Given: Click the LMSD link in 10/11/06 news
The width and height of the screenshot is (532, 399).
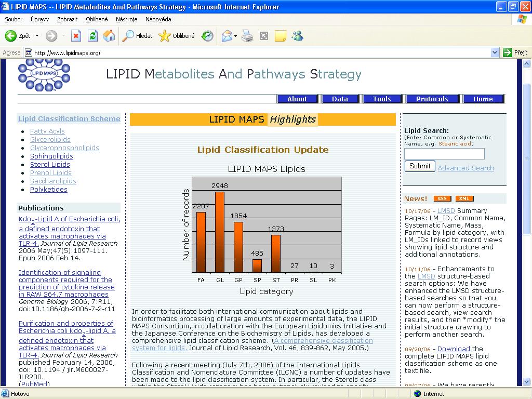Looking at the screenshot, I should (426, 276).
